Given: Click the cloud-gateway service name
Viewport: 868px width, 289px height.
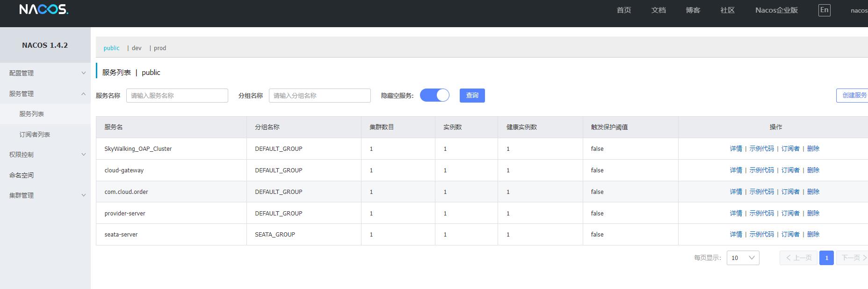Looking at the screenshot, I should point(124,170).
